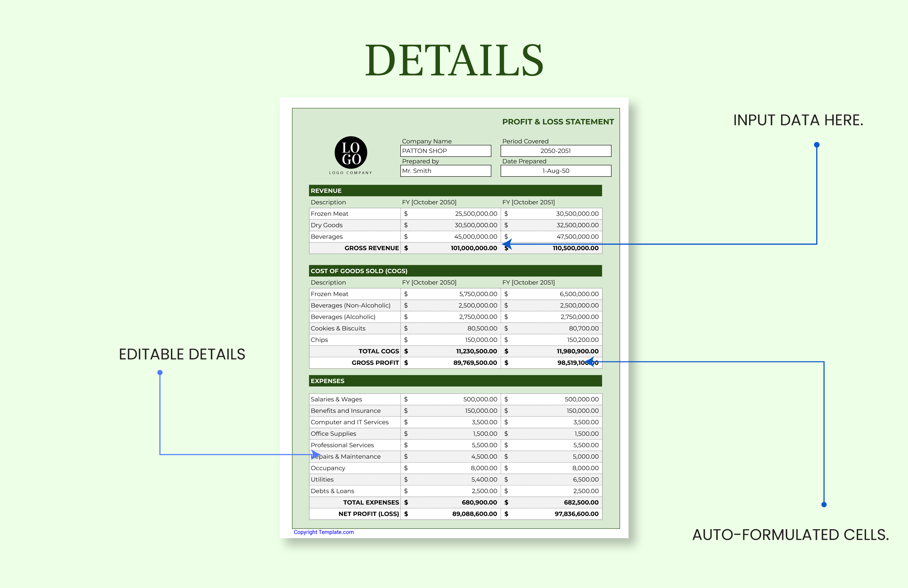Select the Chips row under COGS
Viewport: 908px width, 588px height.
[x=454, y=339]
